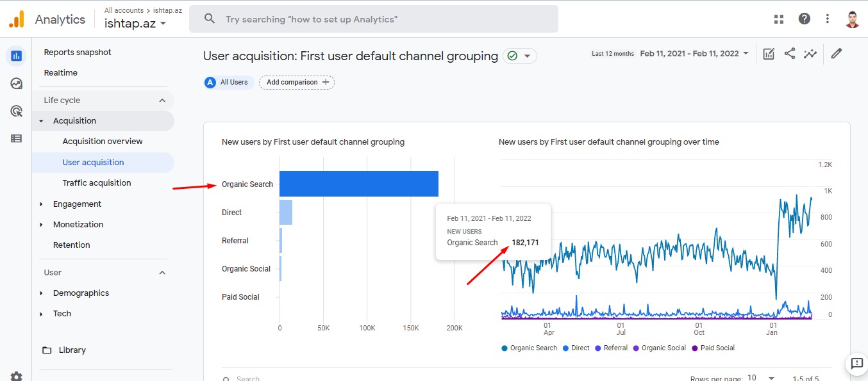Click the Google apps grid icon
The height and width of the screenshot is (381, 868).
pos(779,19)
